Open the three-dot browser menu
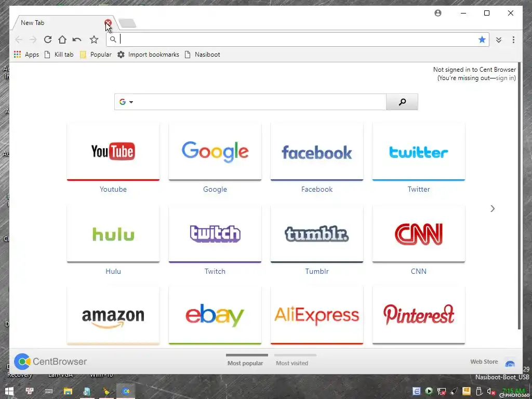Screen dimensions: 532x399 [x=513, y=39]
